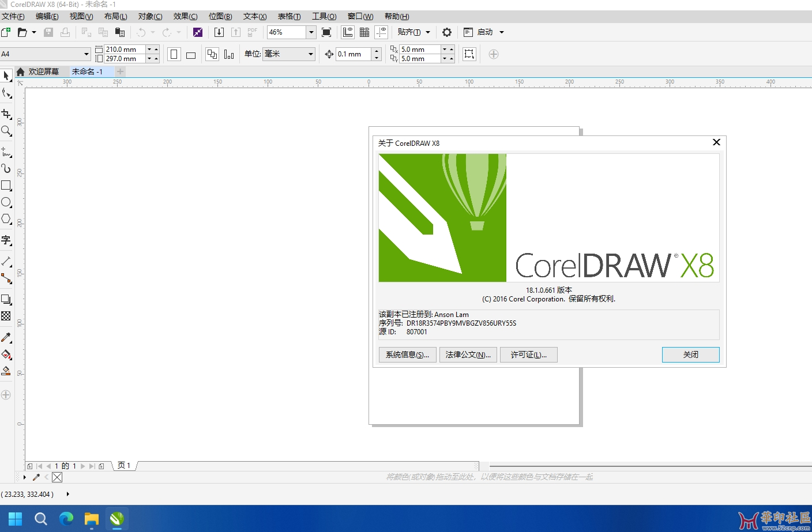Open the 单位 units dropdown
This screenshot has height=532, width=812.
[x=311, y=54]
